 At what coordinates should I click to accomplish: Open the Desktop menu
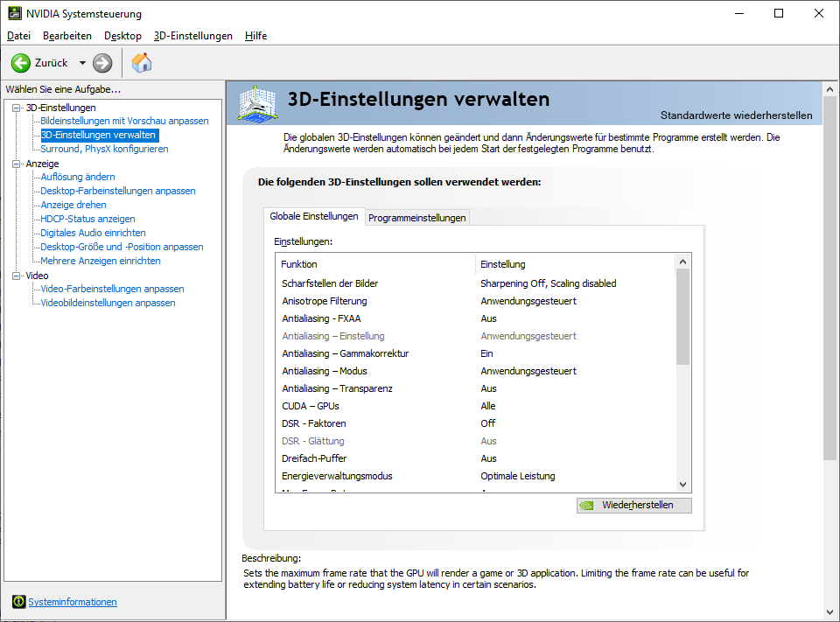tap(122, 36)
